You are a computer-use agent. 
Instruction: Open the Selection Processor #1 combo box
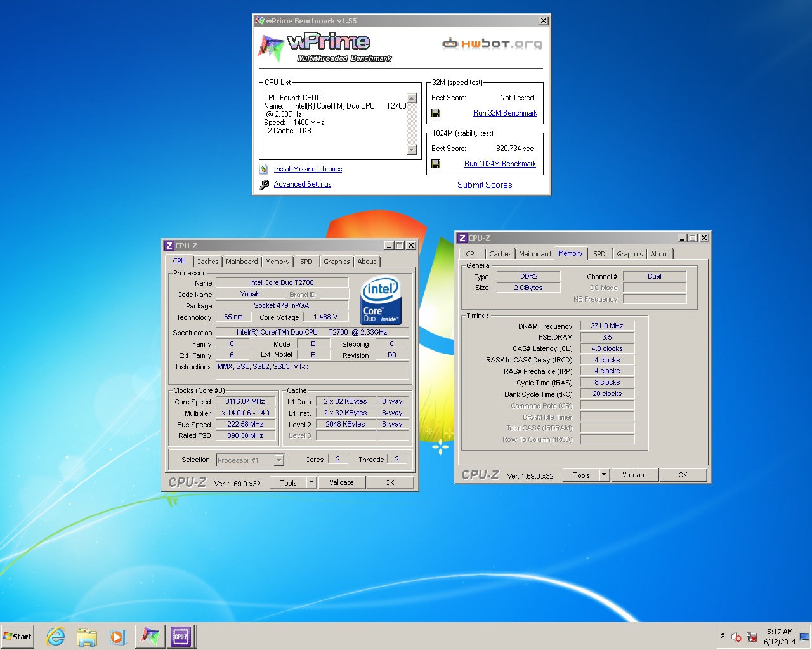pos(250,460)
